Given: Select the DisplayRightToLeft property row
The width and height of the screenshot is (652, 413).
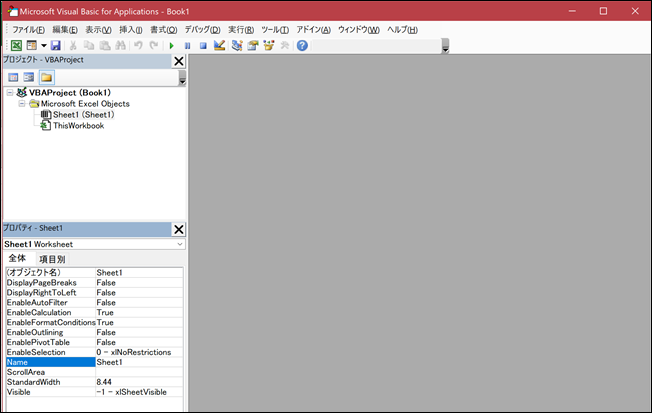Looking at the screenshot, I should pos(94,292).
